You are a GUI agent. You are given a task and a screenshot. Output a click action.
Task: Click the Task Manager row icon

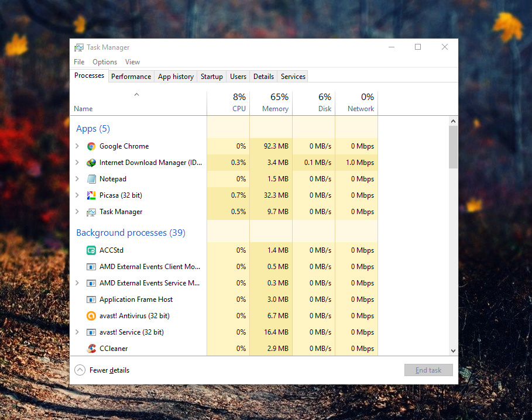click(x=91, y=212)
